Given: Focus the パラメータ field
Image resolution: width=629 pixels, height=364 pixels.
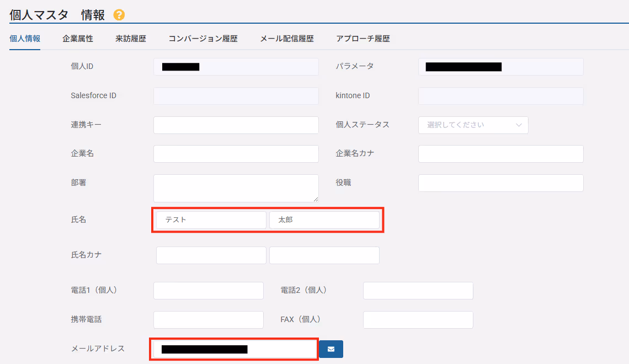Looking at the screenshot, I should pos(500,67).
